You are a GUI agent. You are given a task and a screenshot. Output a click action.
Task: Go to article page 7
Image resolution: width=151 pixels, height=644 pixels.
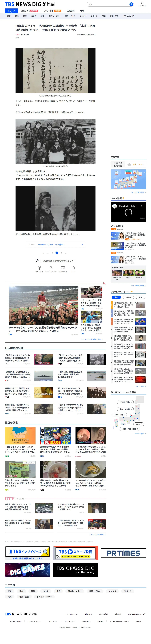pos(61,253)
